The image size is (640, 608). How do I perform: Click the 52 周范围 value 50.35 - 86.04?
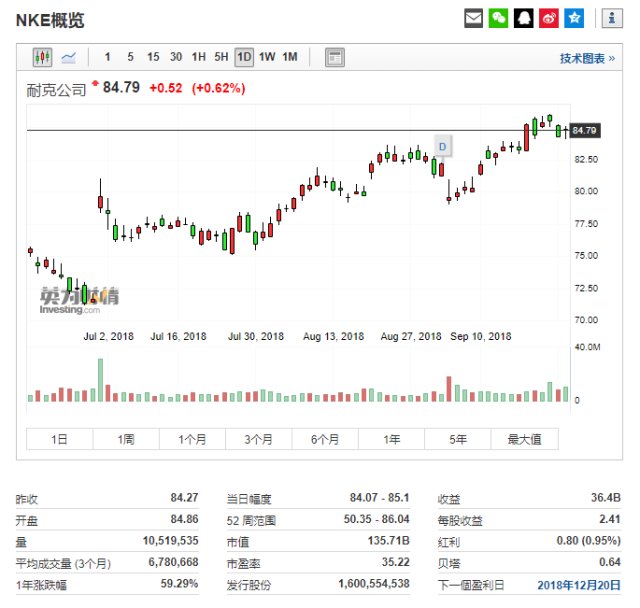[376, 519]
